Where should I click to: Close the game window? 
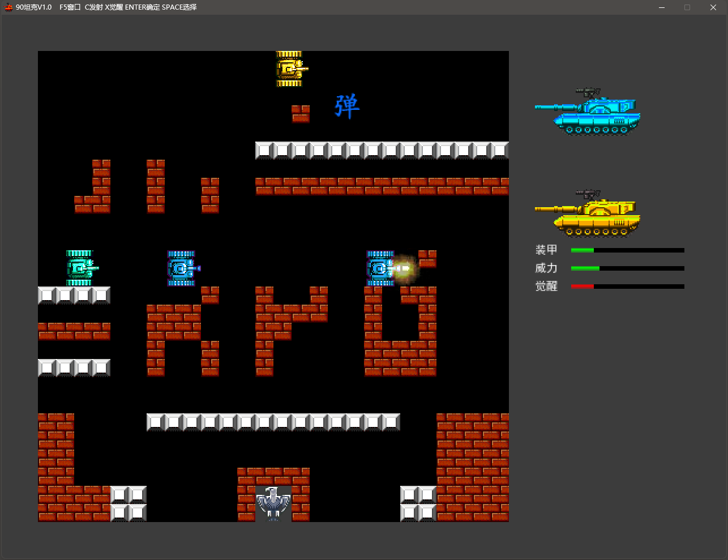coord(713,7)
